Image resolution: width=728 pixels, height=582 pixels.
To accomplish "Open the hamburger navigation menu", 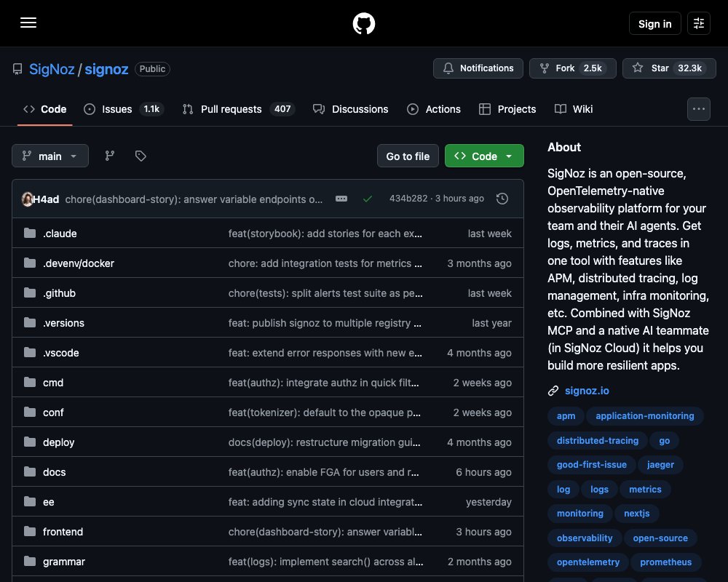I will click(x=28, y=23).
